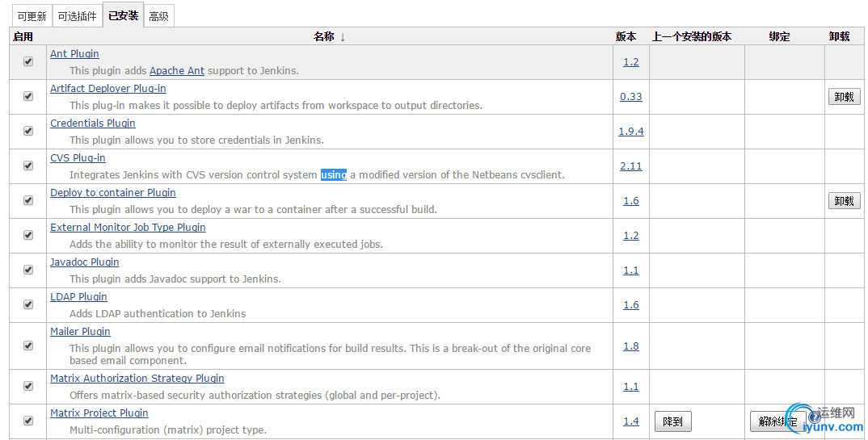868x440 pixels.
Task: Toggle the Mailer Plugin checkbox
Action: (x=28, y=346)
